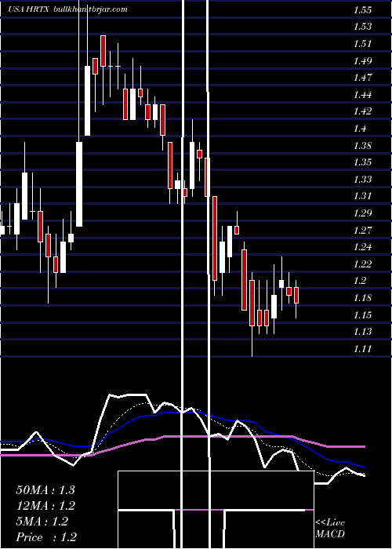The width and height of the screenshot is (392, 549).
Task: Select the 1.53 price axis label
Action: click(362, 27)
